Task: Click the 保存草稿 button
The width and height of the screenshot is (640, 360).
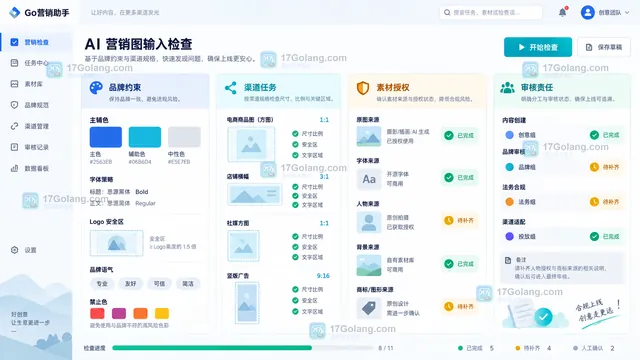Action: 604,47
